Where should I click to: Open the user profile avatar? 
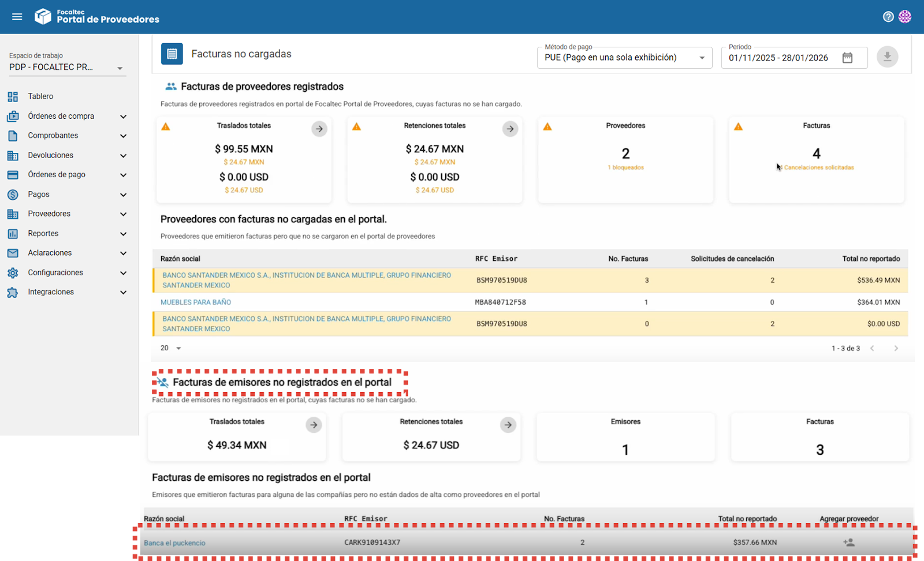905,17
